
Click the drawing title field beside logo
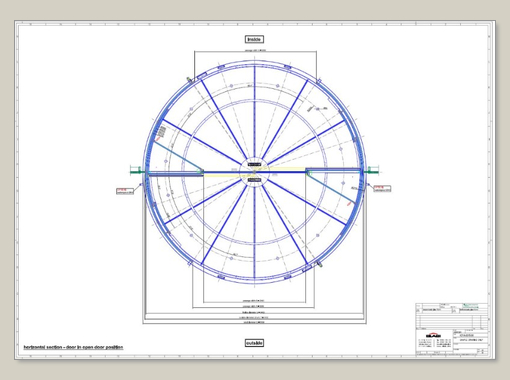tap(471, 340)
